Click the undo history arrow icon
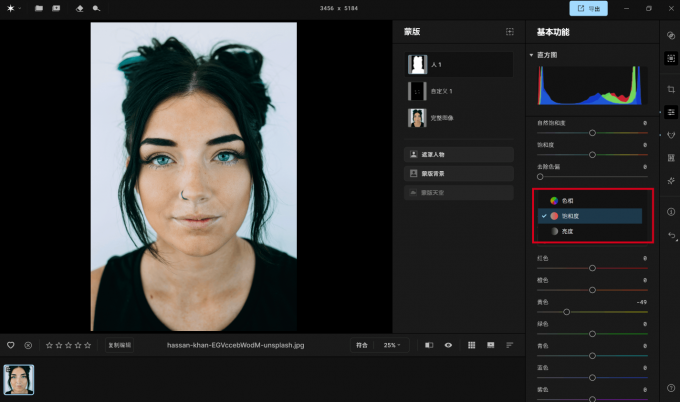The height and width of the screenshot is (402, 680). pos(671,236)
